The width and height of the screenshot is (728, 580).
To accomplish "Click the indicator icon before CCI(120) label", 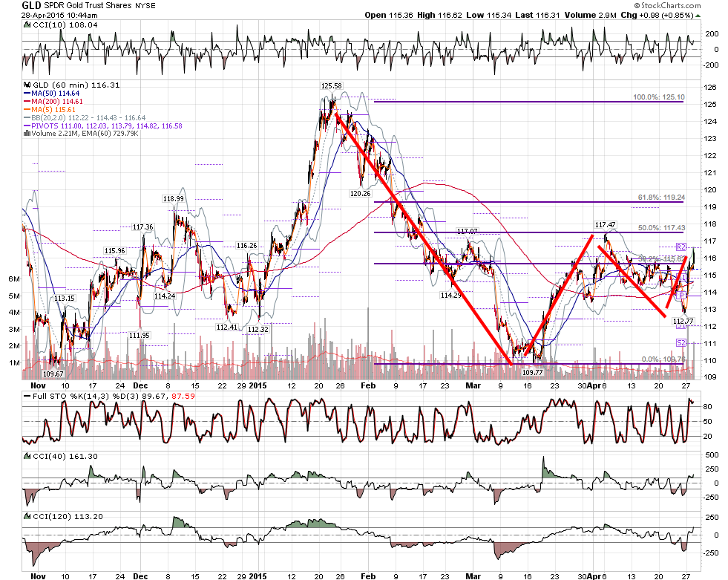I will pyautogui.click(x=27, y=516).
